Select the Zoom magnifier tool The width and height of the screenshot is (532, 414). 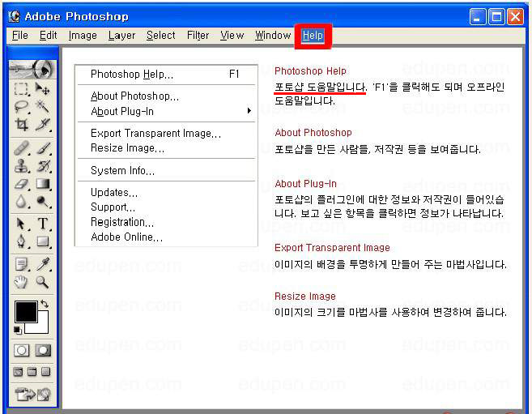[x=43, y=282]
